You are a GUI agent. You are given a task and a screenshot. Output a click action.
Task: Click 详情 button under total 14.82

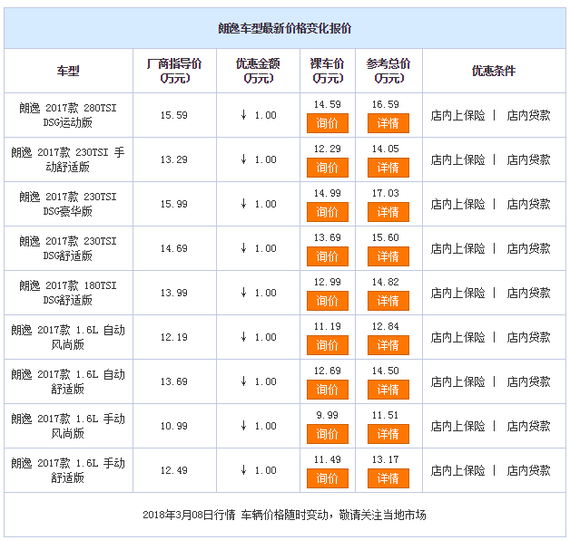point(388,301)
